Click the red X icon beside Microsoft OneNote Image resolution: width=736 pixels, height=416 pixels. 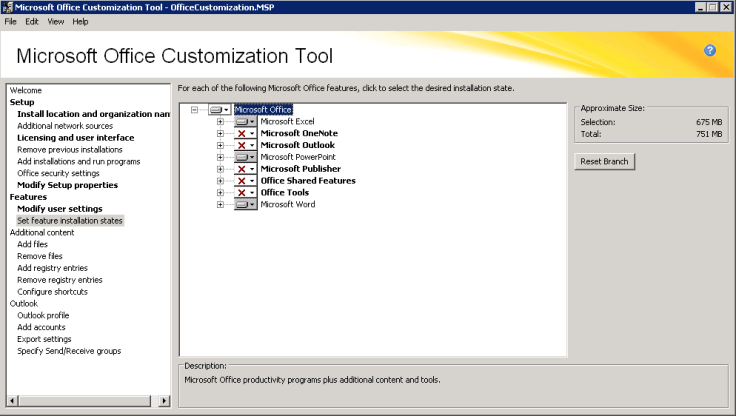[242, 133]
